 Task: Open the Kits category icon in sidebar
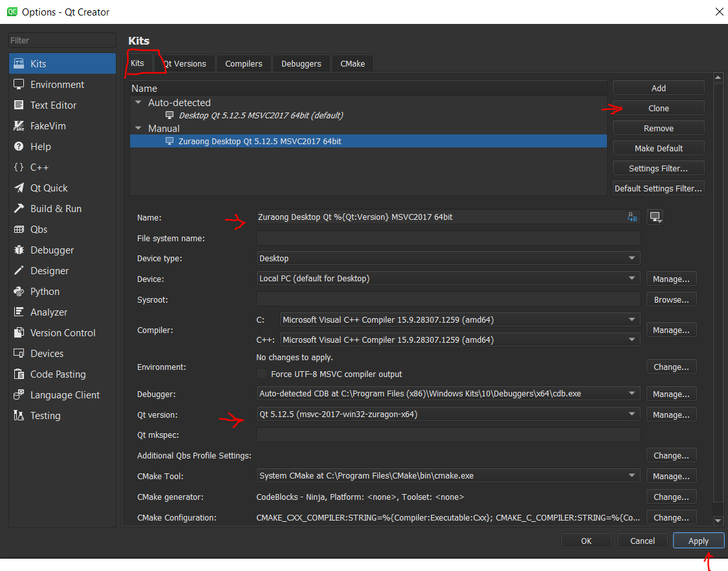pos(19,63)
